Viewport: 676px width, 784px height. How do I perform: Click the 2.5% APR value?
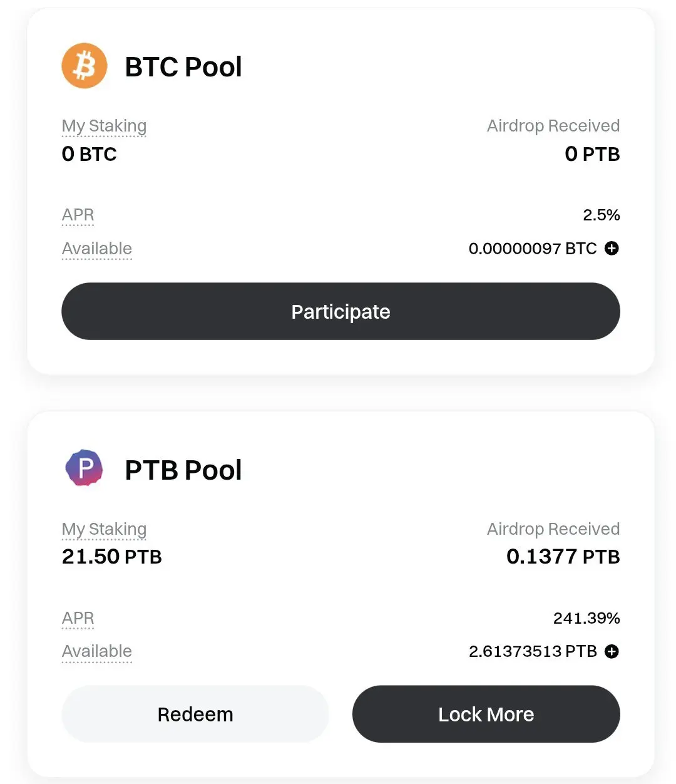click(602, 215)
